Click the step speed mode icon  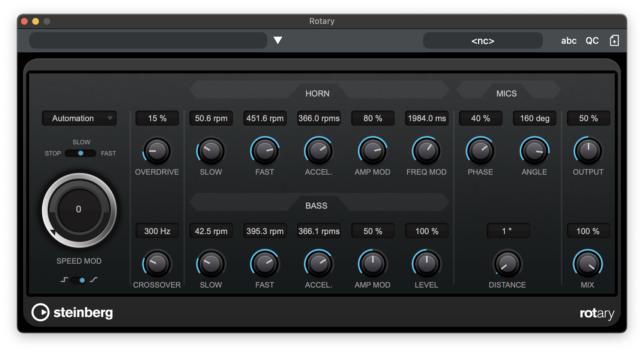click(64, 280)
